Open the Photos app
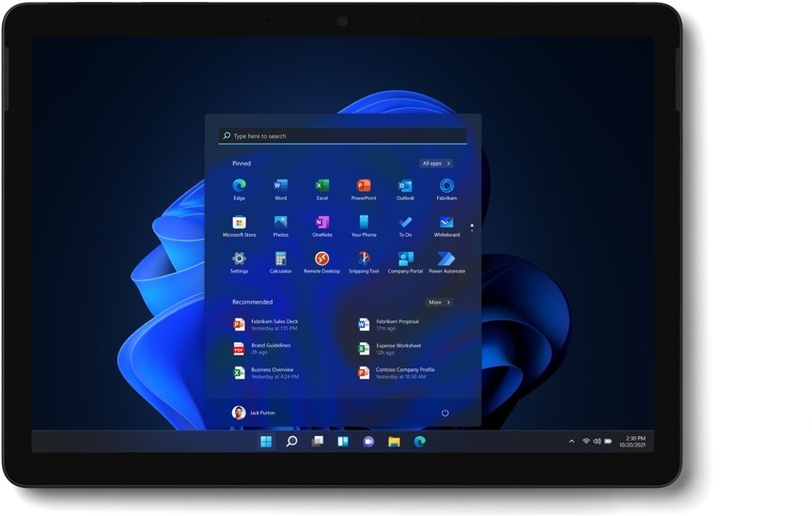The width and height of the screenshot is (812, 516). pos(280,226)
